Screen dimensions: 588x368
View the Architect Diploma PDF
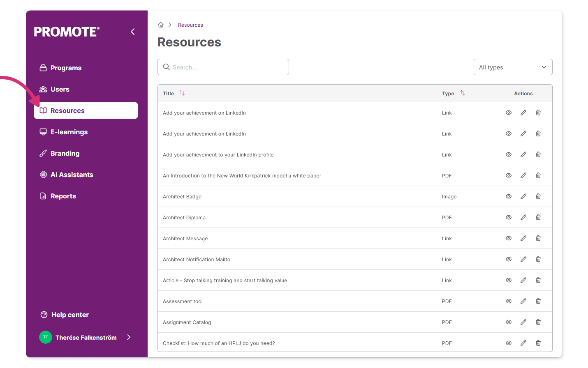(x=509, y=217)
